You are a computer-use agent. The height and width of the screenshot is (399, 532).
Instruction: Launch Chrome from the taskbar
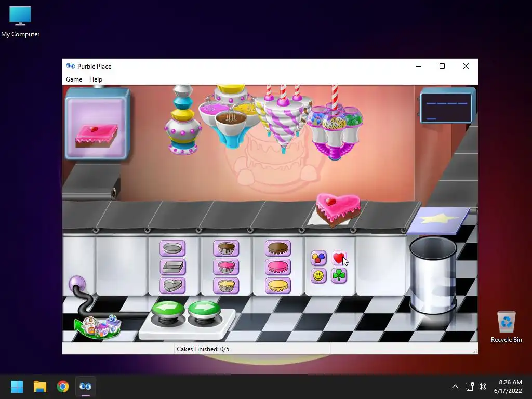63,387
